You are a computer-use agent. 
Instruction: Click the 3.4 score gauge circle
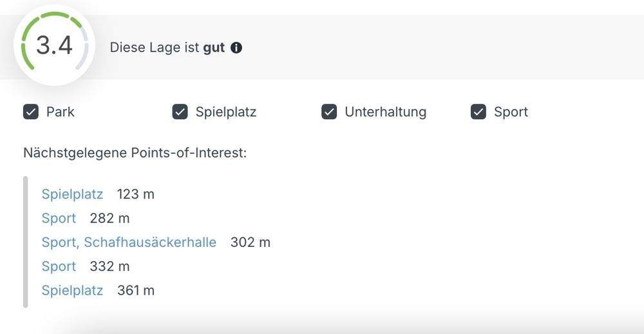[x=54, y=46]
